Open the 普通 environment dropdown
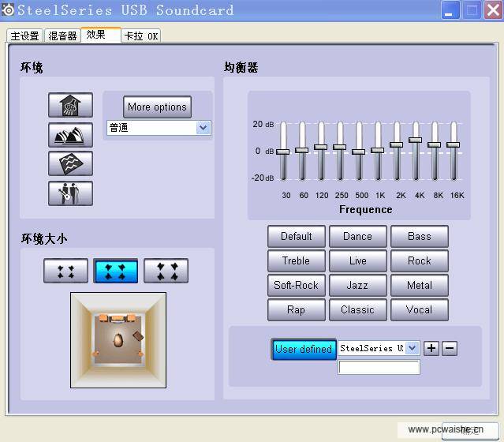 pos(203,128)
